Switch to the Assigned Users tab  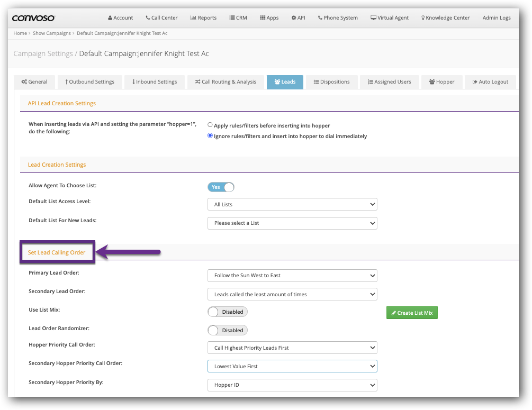[x=390, y=81]
